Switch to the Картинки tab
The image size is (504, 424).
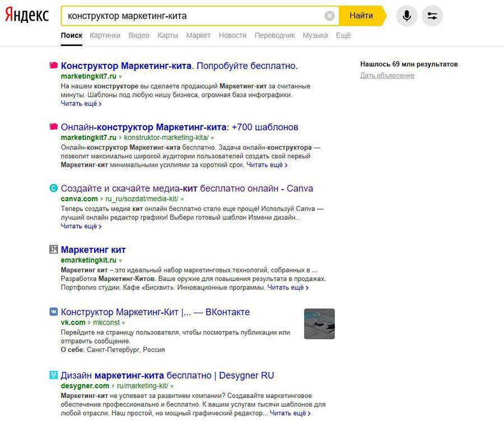point(105,35)
